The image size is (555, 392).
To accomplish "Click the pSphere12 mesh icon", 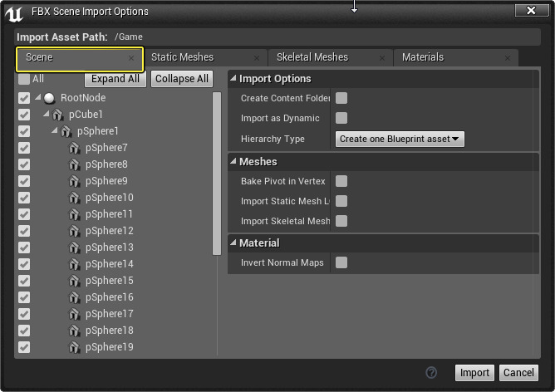I will pos(75,231).
